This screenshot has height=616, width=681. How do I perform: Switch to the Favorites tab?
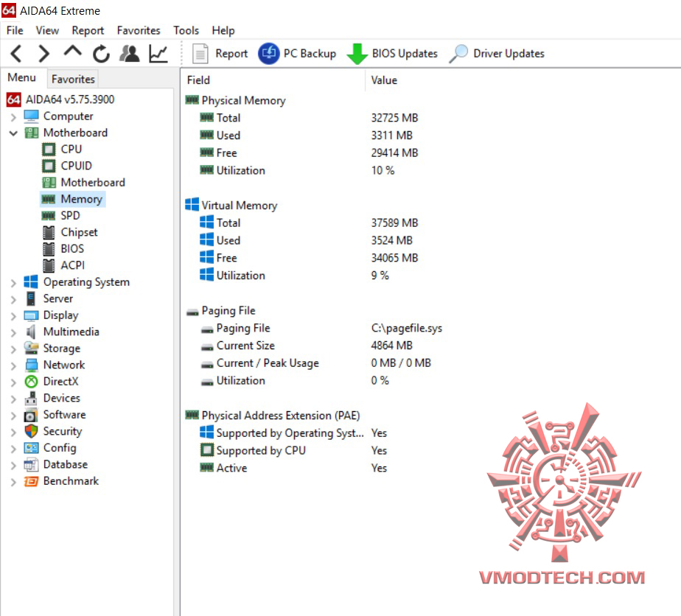pos(72,79)
